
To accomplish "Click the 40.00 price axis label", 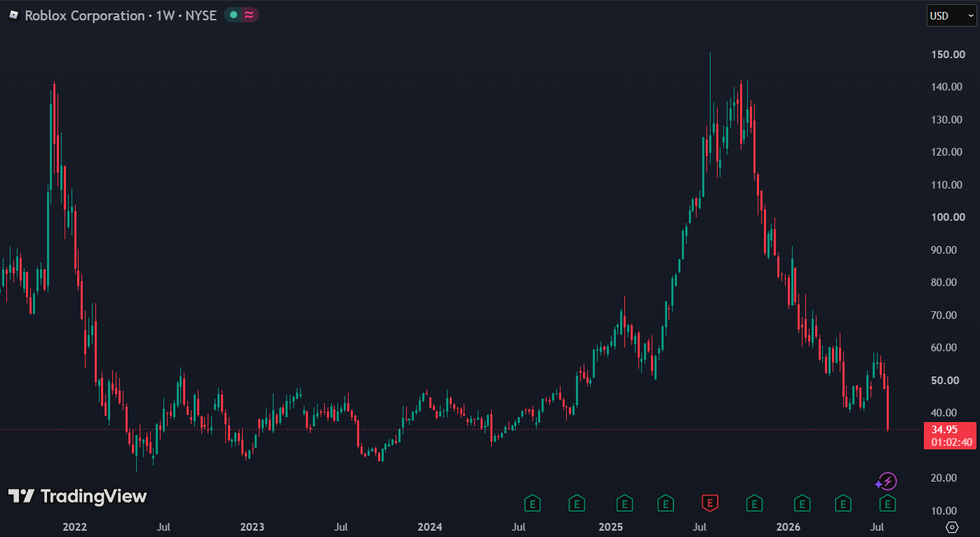I will point(944,413).
